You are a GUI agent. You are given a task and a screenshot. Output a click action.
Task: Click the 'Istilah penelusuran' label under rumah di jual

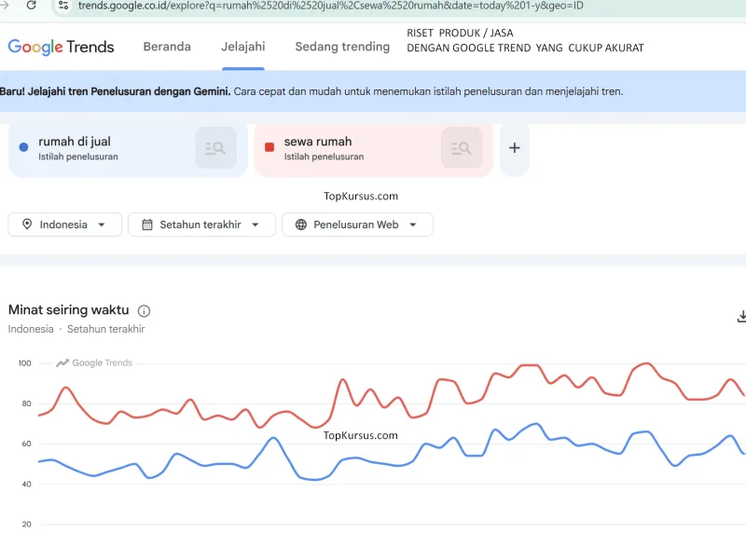(x=78, y=157)
